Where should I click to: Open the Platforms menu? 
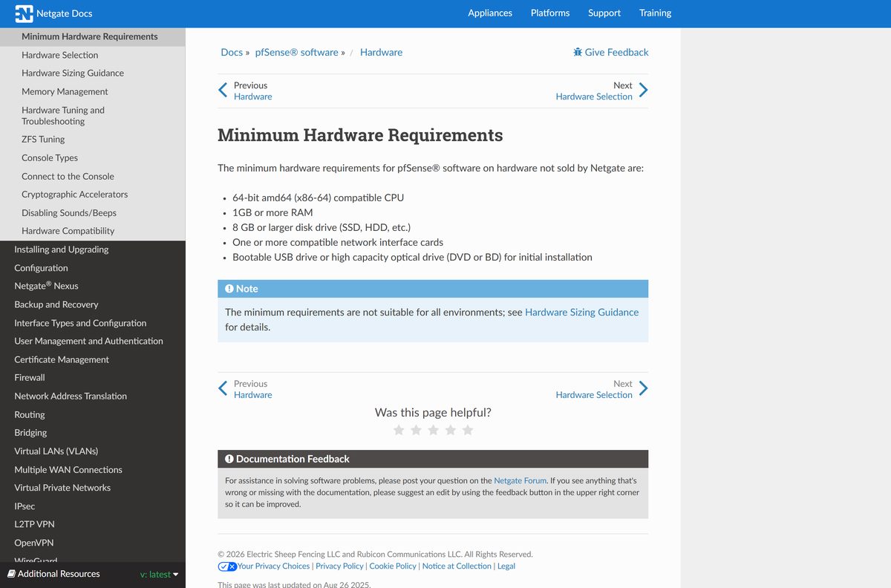550,13
